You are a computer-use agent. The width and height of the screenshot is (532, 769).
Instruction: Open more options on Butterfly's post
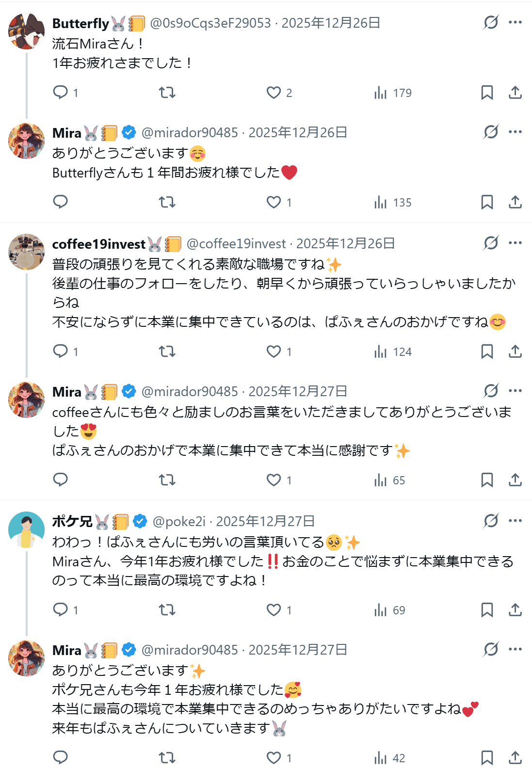[x=515, y=22]
